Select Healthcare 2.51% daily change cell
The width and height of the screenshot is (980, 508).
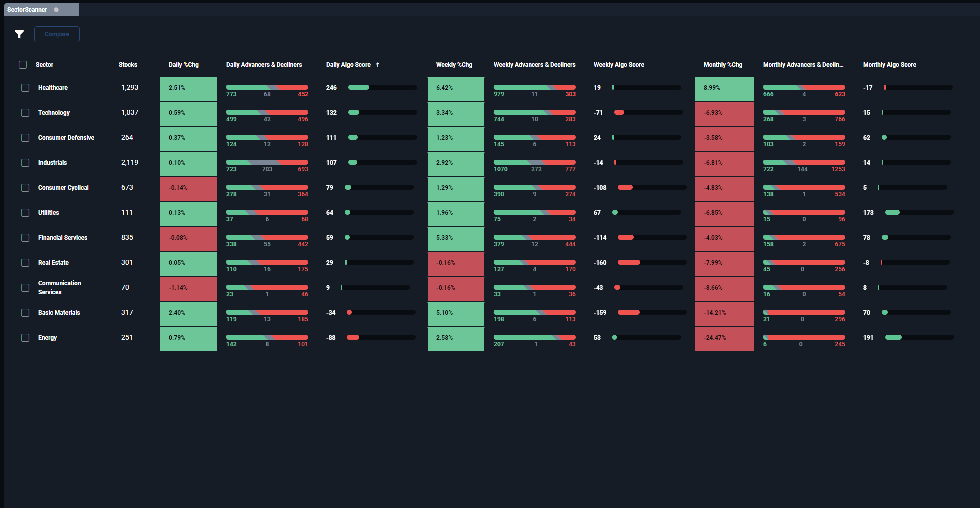pos(188,89)
